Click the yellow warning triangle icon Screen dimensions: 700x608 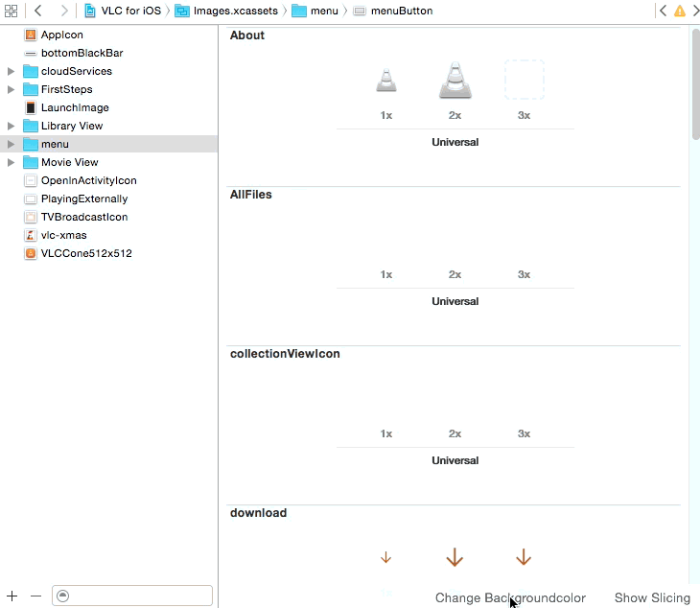click(680, 11)
